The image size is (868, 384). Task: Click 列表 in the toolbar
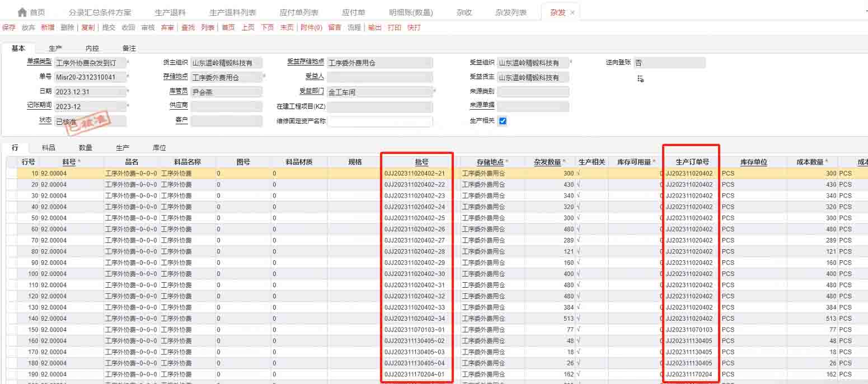208,27
